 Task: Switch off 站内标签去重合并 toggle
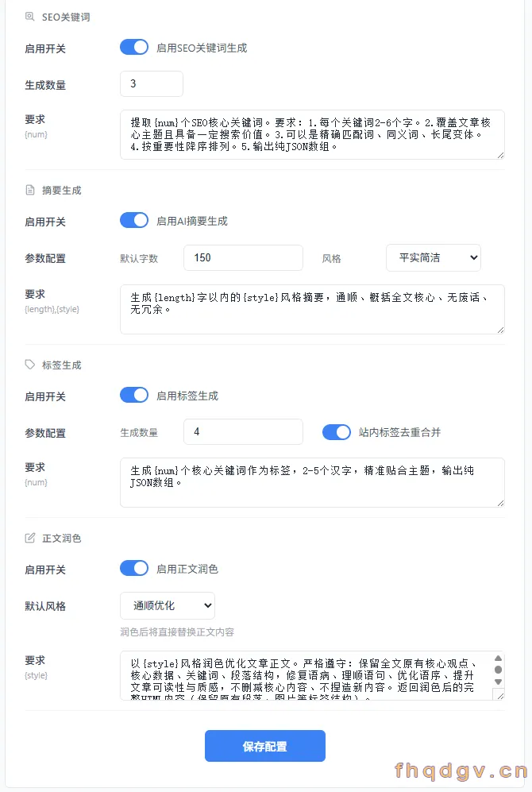click(337, 432)
